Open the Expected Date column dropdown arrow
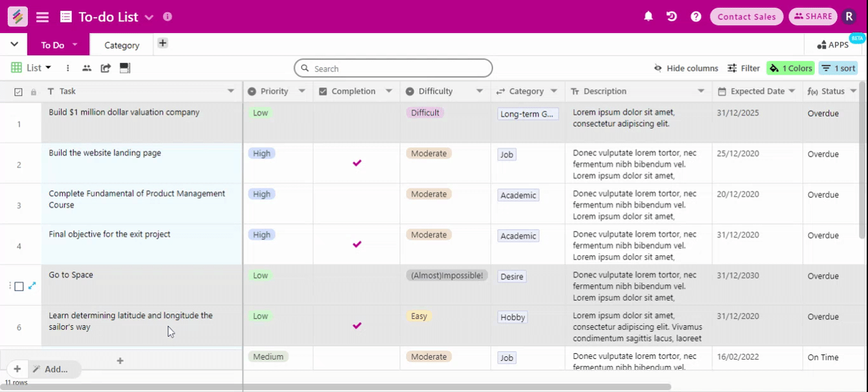Screen dimensions: 868x392 pos(792,92)
